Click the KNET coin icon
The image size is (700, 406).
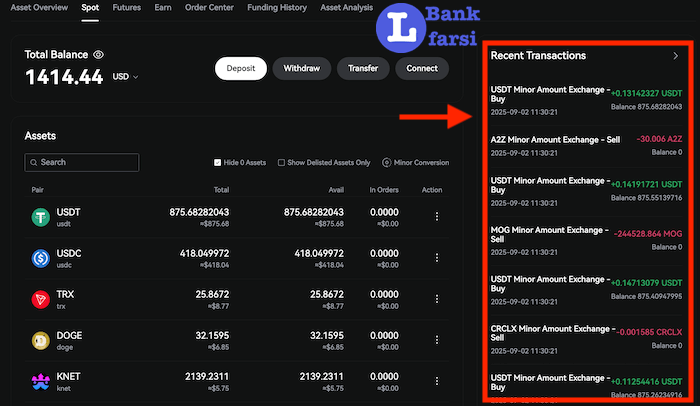tap(40, 382)
